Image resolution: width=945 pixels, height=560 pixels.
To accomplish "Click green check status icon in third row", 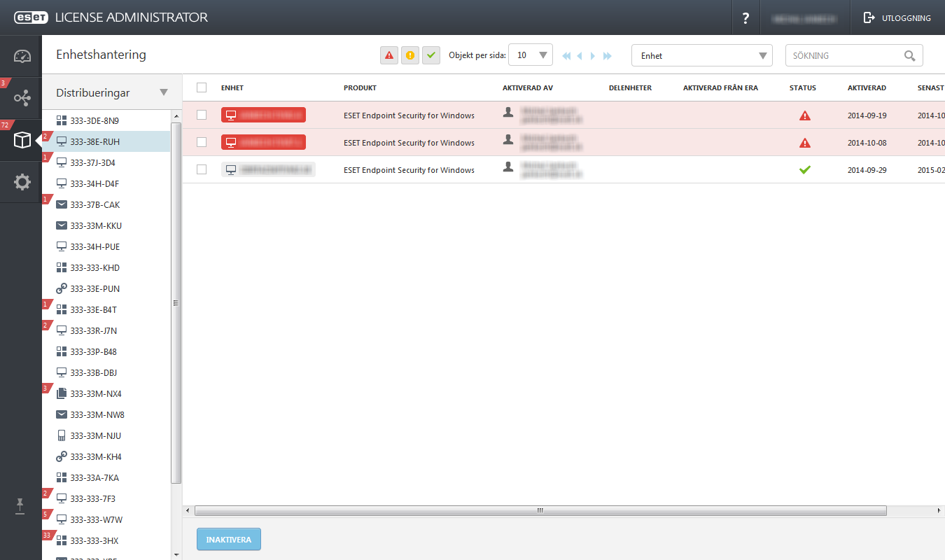I will pos(805,169).
